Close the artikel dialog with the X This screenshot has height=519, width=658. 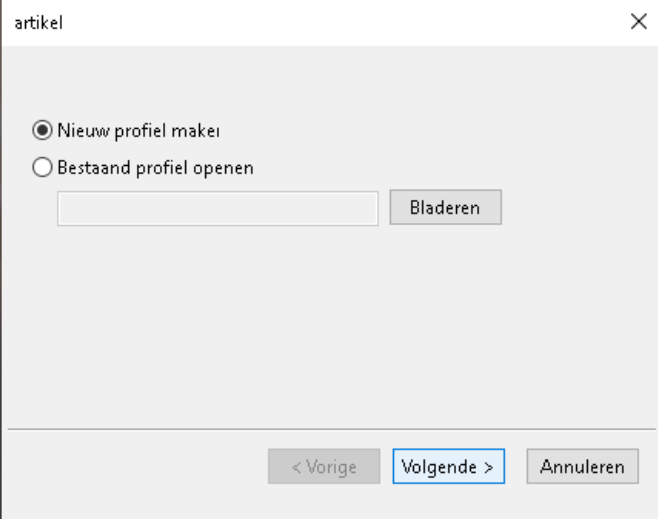637,21
